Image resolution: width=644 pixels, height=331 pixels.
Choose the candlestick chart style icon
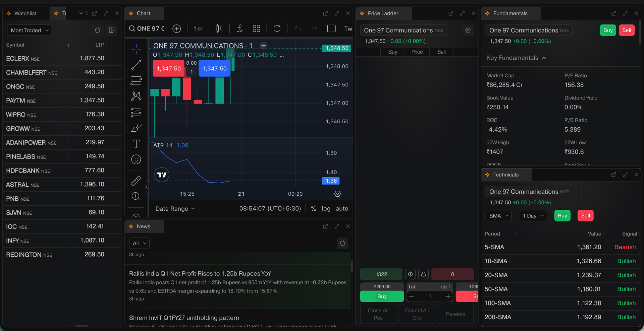pyautogui.click(x=219, y=28)
